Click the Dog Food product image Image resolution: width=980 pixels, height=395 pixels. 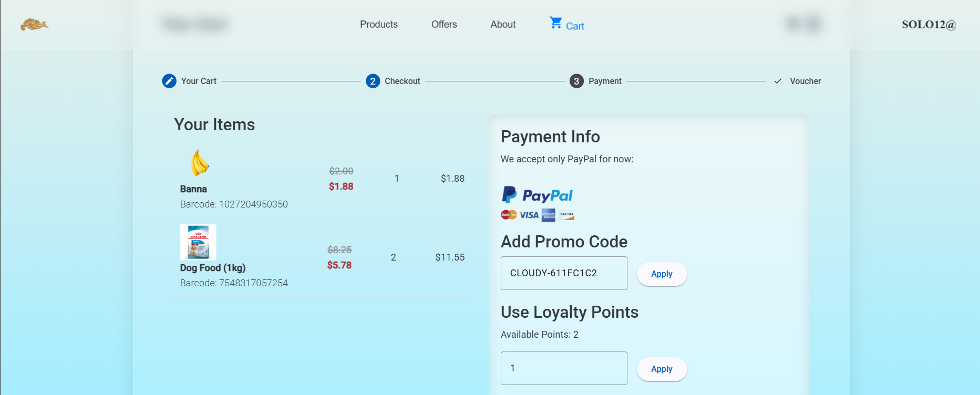click(x=198, y=242)
